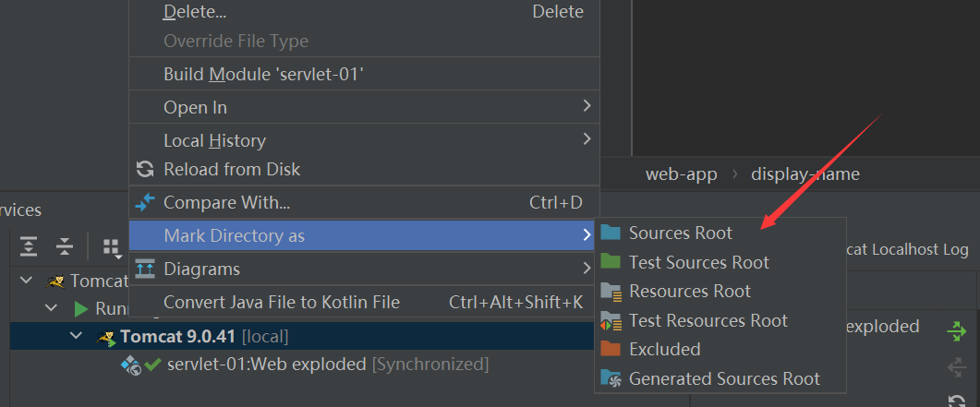Viewport: 980px width, 407px height.
Task: Select servlet-01:Web exploded artifact
Action: [266, 364]
